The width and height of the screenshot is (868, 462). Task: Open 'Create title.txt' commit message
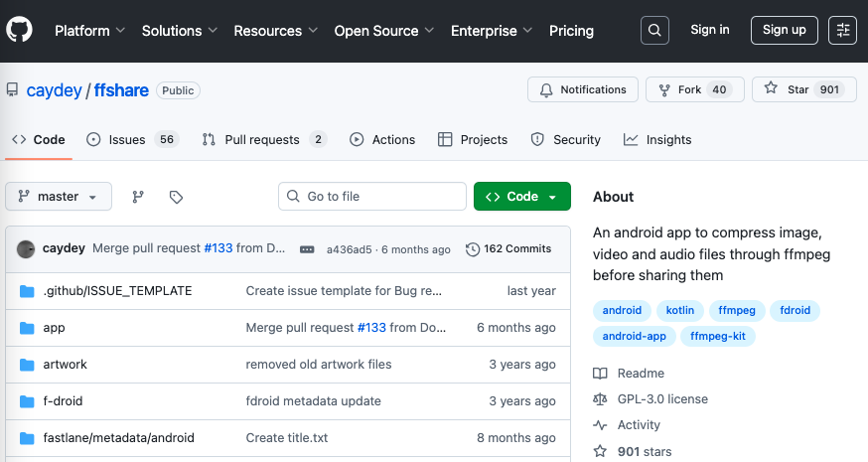[x=287, y=437]
